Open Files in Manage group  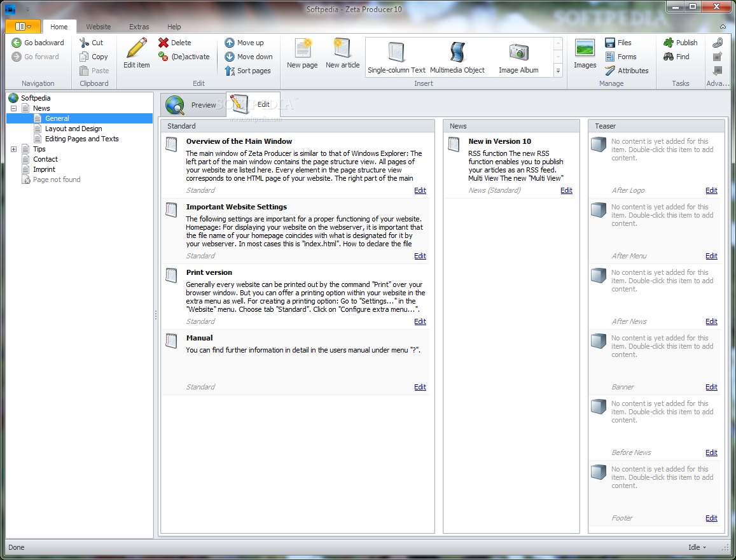pyautogui.click(x=618, y=43)
